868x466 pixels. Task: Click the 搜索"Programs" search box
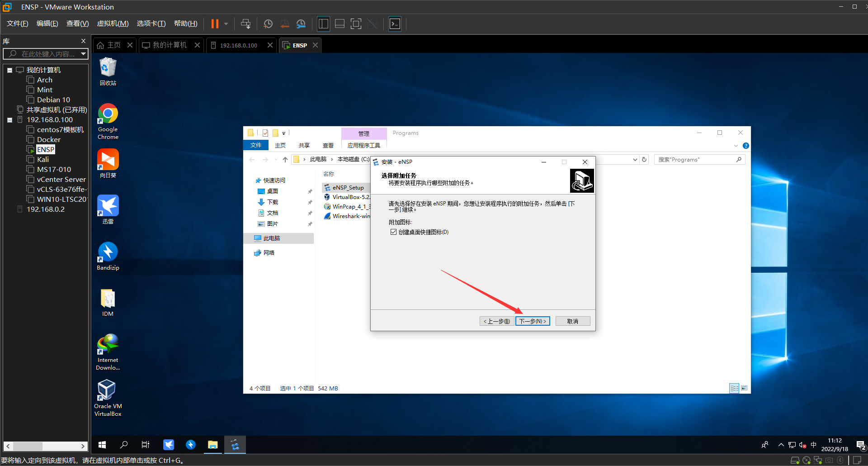coord(699,160)
